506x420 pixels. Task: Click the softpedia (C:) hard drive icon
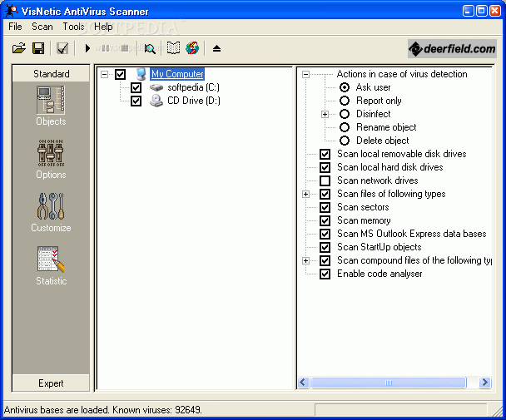(x=156, y=87)
